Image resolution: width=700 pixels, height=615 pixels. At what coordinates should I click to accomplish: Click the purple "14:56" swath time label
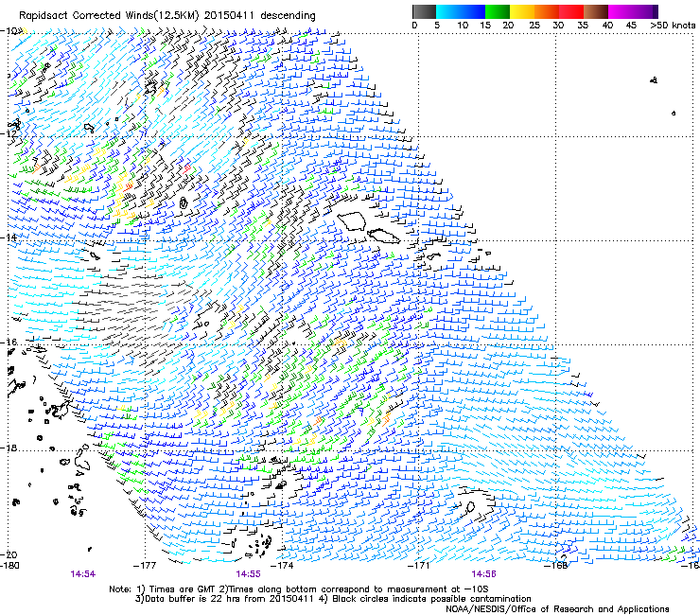(x=484, y=574)
